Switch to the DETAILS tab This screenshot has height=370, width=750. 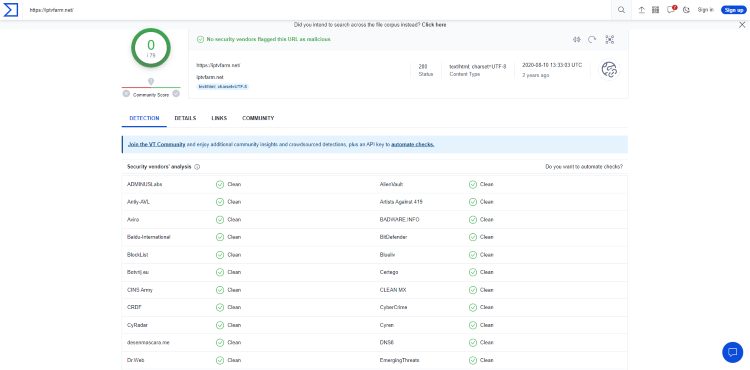point(185,118)
